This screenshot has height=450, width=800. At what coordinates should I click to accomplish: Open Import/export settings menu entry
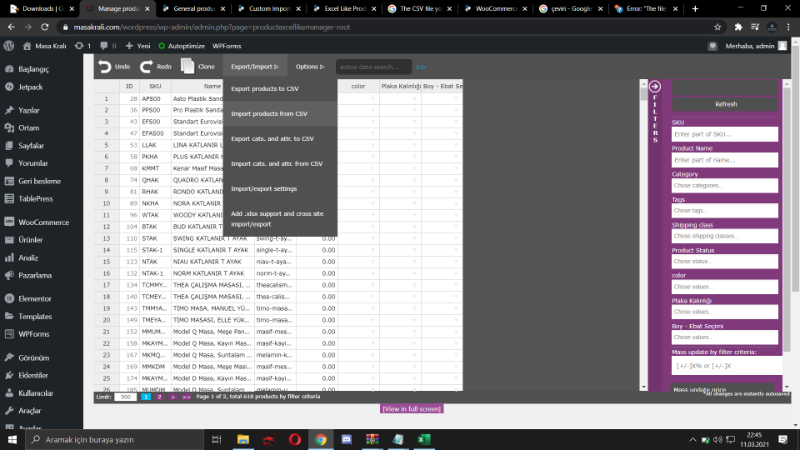[263, 189]
